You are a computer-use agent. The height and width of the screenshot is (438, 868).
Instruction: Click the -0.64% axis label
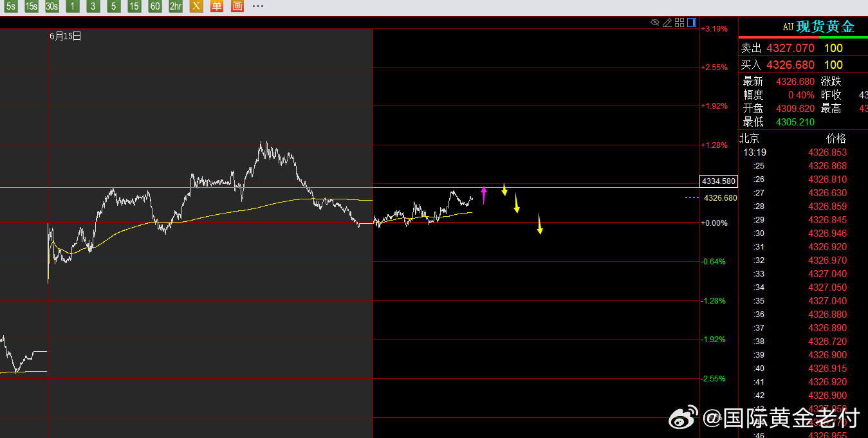[x=714, y=262]
